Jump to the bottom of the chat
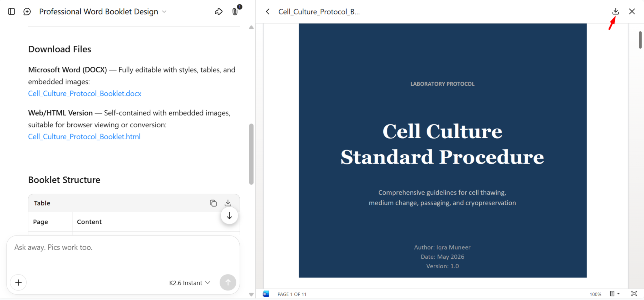Image resolution: width=644 pixels, height=300 pixels. [x=229, y=216]
